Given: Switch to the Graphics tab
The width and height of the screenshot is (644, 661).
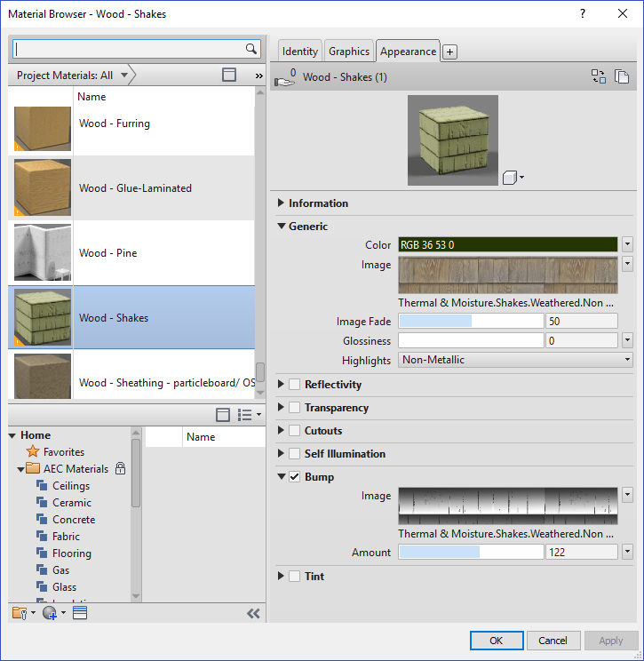Looking at the screenshot, I should [349, 52].
